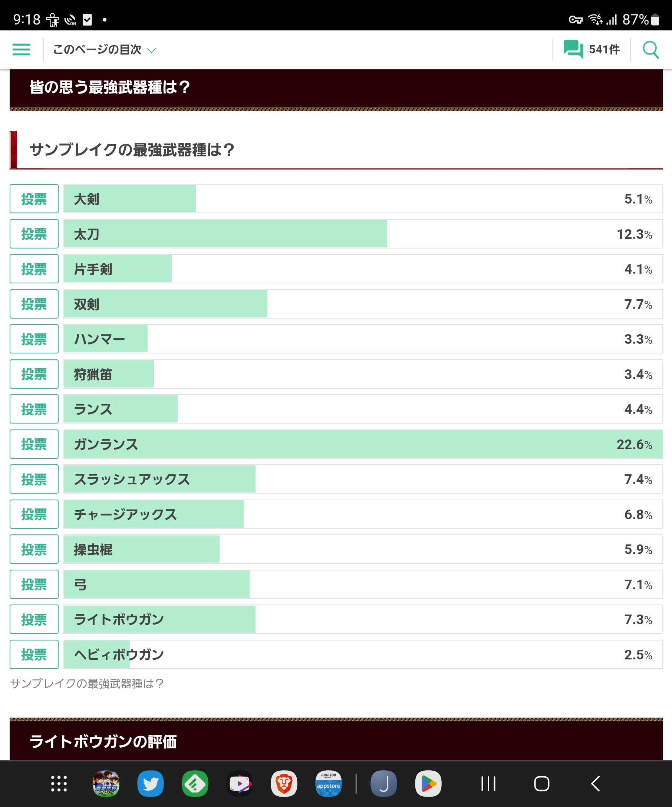Launch Feedly from the dock
The width and height of the screenshot is (672, 807).
coord(195,784)
